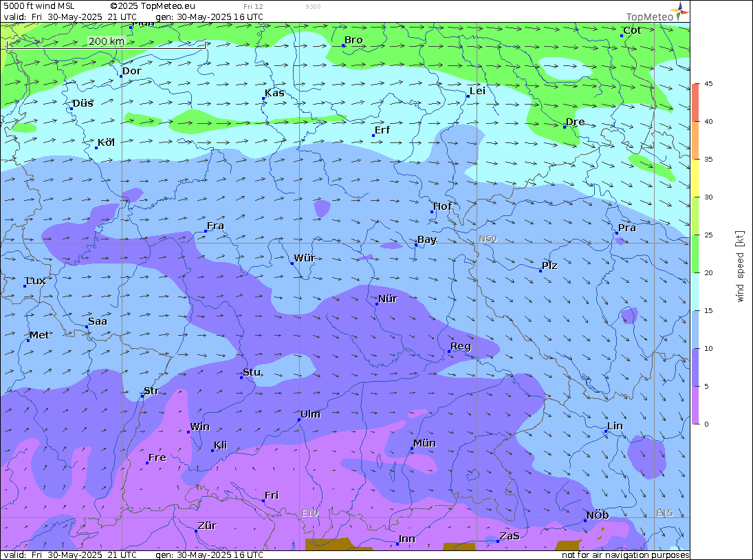Click the Brocken (Bro) location label
753x560 pixels.
(353, 40)
